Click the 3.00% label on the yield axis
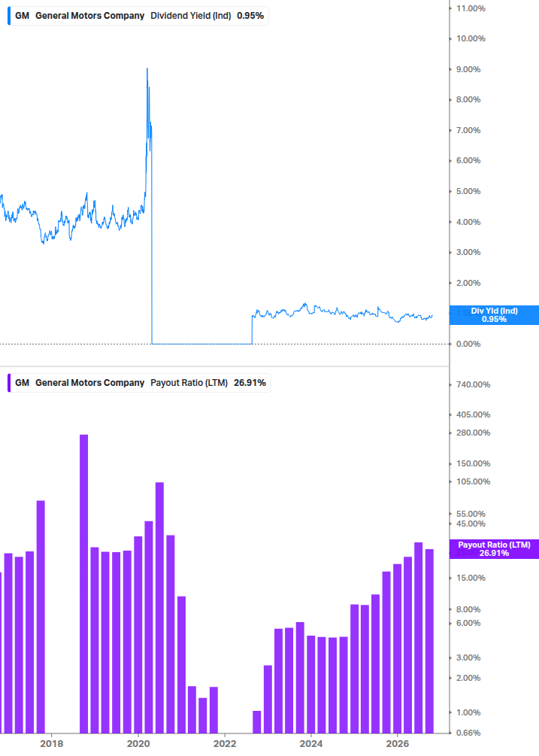 point(468,252)
